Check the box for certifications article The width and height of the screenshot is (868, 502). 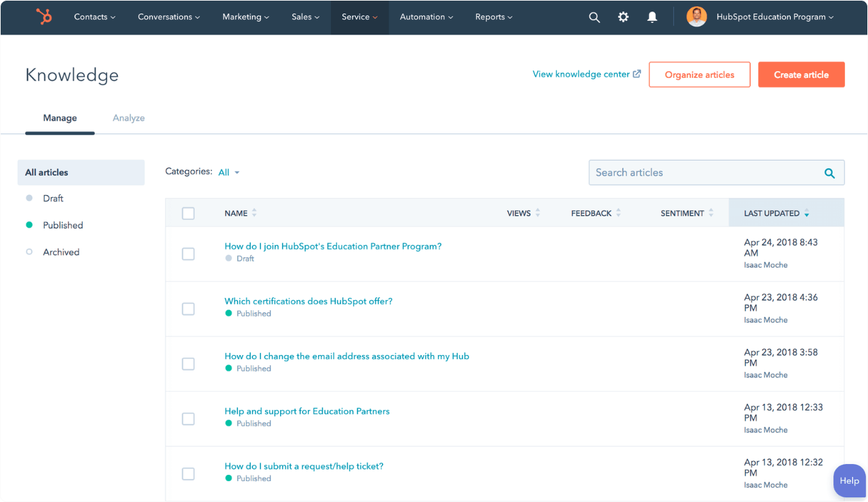tap(189, 309)
